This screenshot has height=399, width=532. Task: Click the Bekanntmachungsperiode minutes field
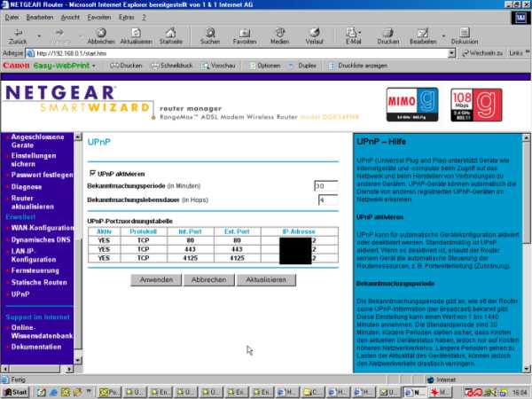click(x=325, y=186)
